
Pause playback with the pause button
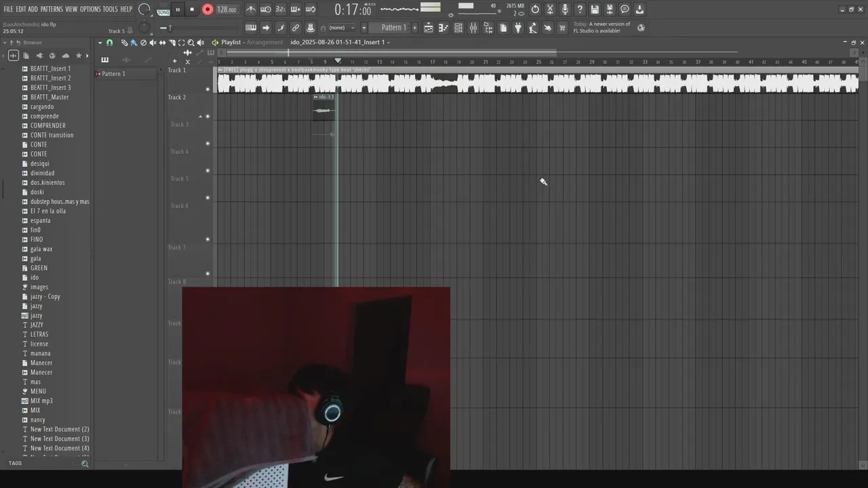pos(178,9)
